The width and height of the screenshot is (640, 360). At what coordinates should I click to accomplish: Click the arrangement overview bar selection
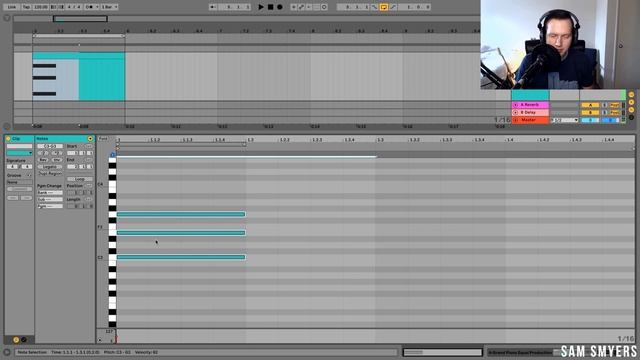click(x=80, y=18)
